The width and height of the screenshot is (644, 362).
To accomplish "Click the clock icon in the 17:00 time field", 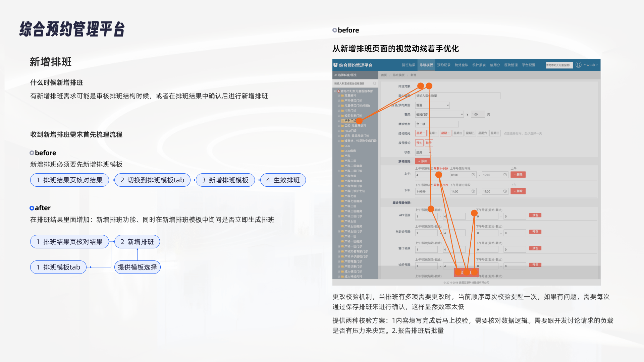I will point(505,191).
